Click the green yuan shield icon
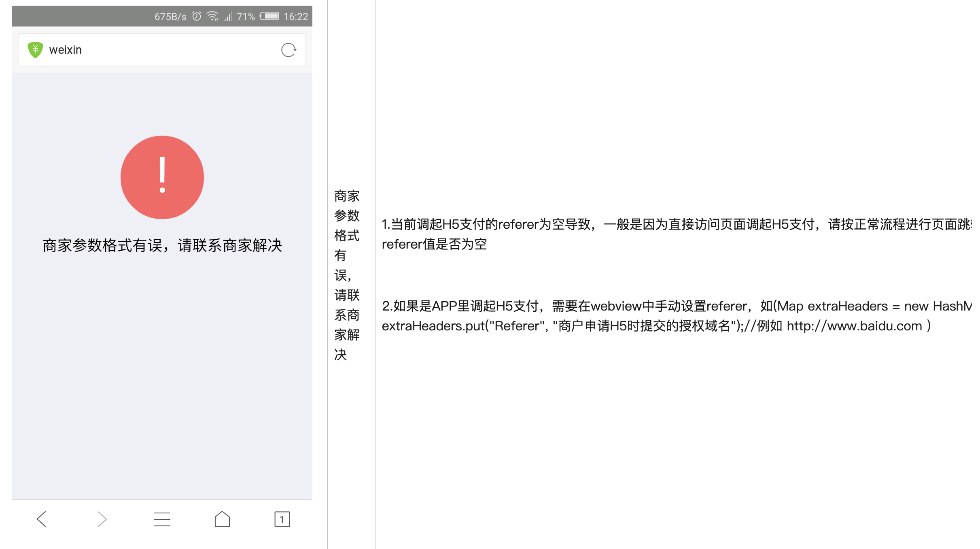Viewport: 980px width, 549px height. [35, 50]
